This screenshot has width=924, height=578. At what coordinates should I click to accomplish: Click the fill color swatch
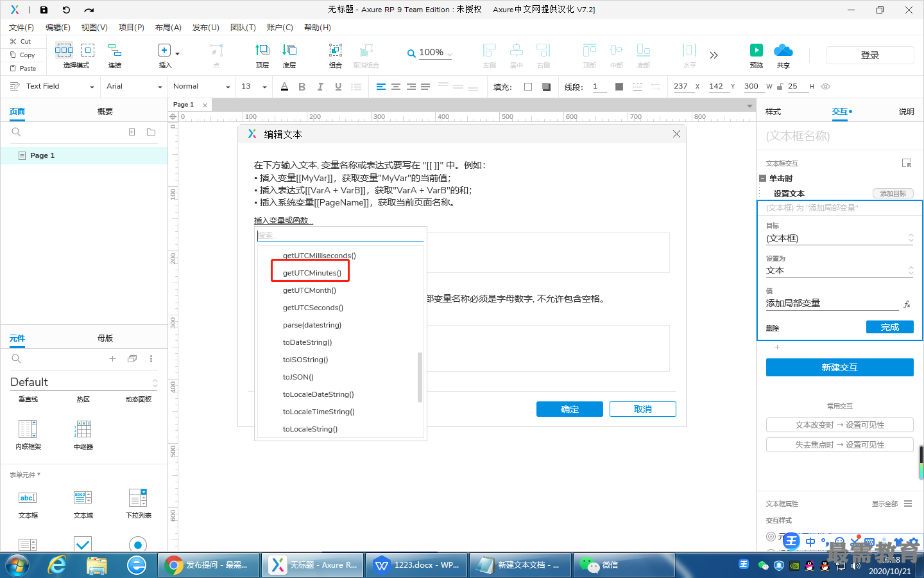[x=528, y=87]
